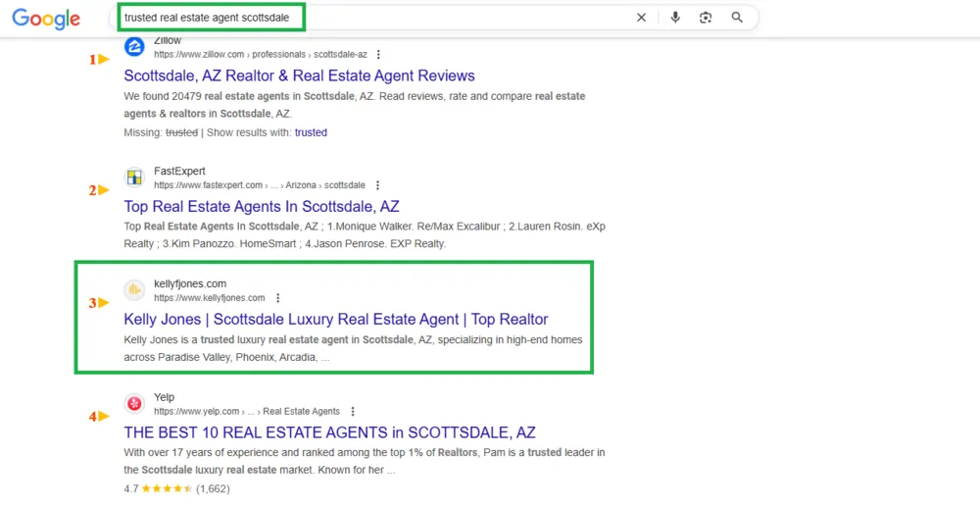This screenshot has height=506, width=980.
Task: Click the 'trusted' show results with link
Action: [311, 132]
